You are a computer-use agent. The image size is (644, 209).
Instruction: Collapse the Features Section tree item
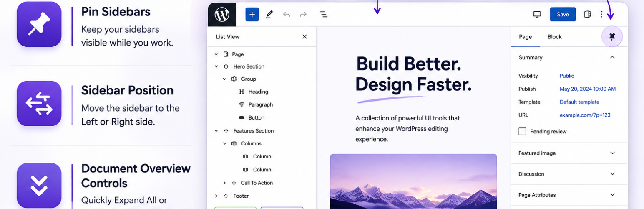[x=216, y=131]
